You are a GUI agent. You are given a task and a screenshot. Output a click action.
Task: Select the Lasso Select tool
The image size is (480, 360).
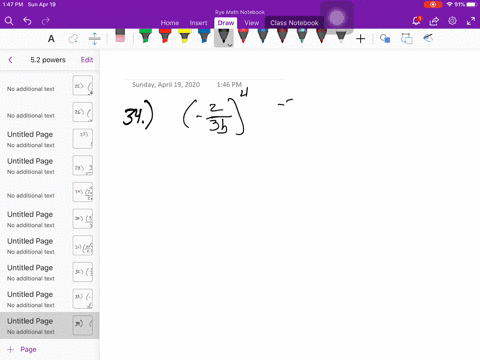click(73, 39)
